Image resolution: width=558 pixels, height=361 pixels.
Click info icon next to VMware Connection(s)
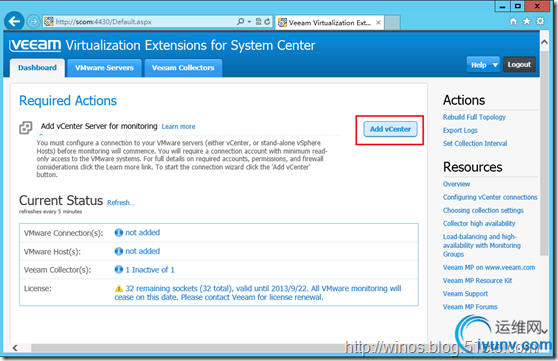click(x=119, y=232)
